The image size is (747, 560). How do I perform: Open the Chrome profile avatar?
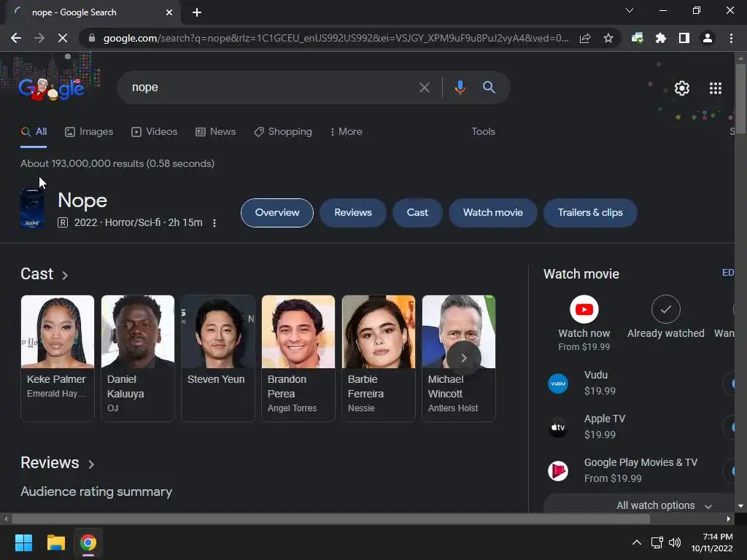tap(708, 38)
